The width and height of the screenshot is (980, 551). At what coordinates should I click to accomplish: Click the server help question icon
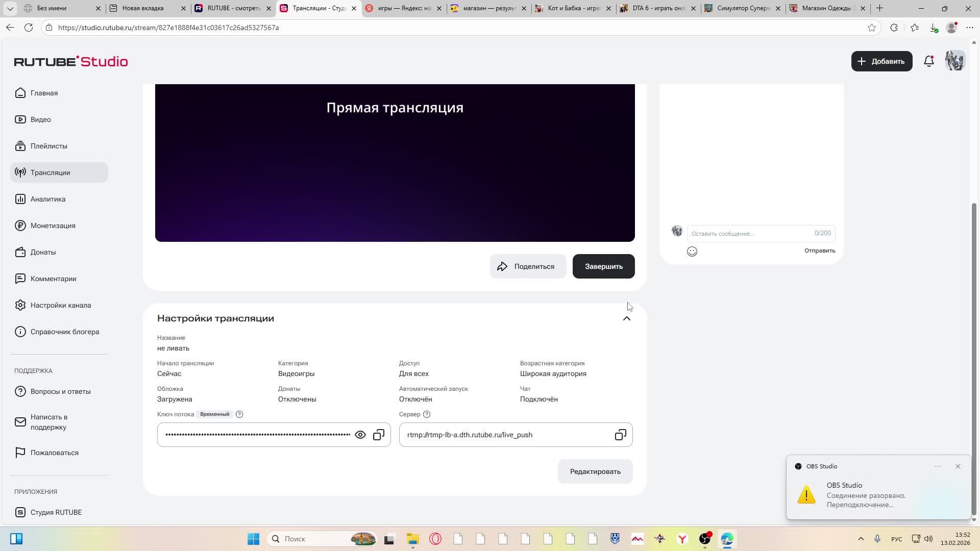427,414
